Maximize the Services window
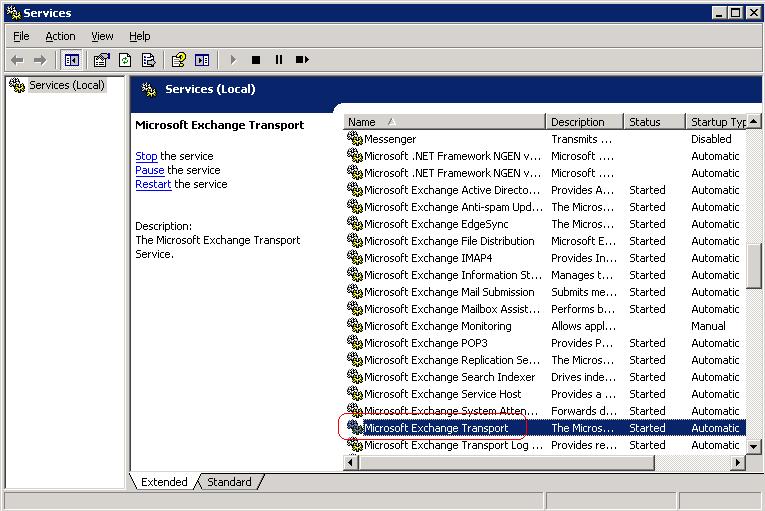 [735, 13]
